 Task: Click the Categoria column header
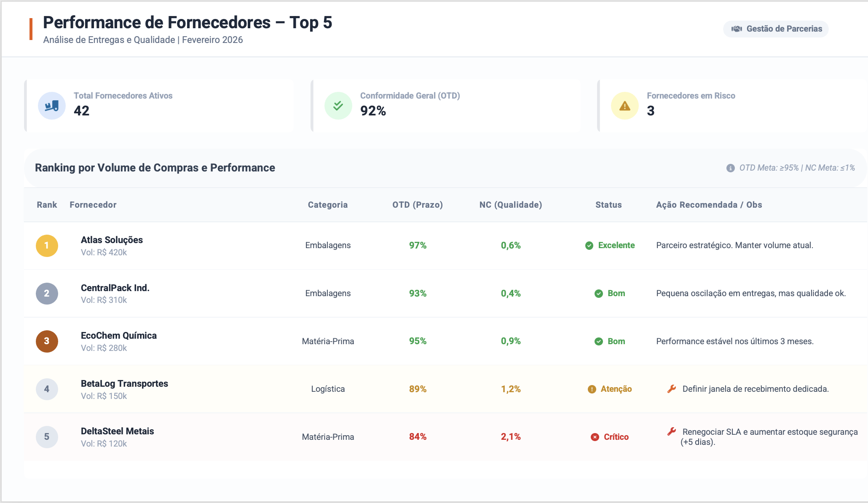pyautogui.click(x=328, y=205)
